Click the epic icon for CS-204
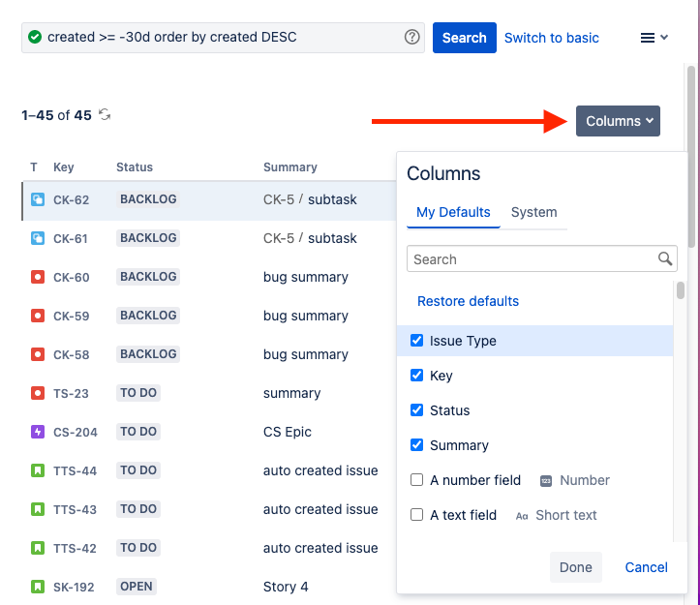Viewport: 700px width, 605px height. click(x=38, y=432)
